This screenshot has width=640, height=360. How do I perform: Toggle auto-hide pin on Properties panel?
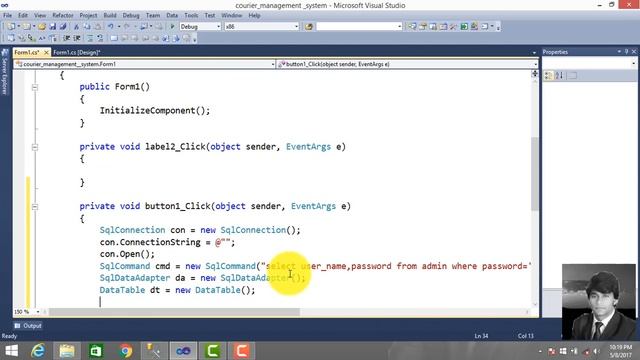[627, 52]
